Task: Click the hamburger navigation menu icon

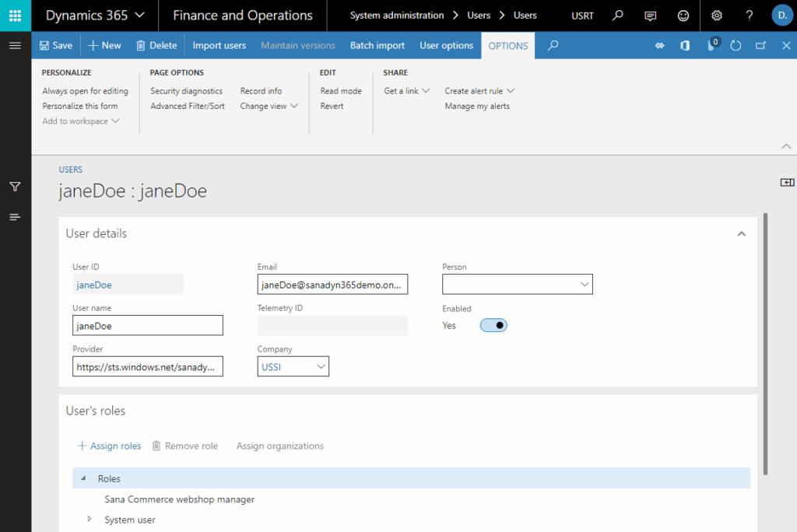Action: (15, 46)
